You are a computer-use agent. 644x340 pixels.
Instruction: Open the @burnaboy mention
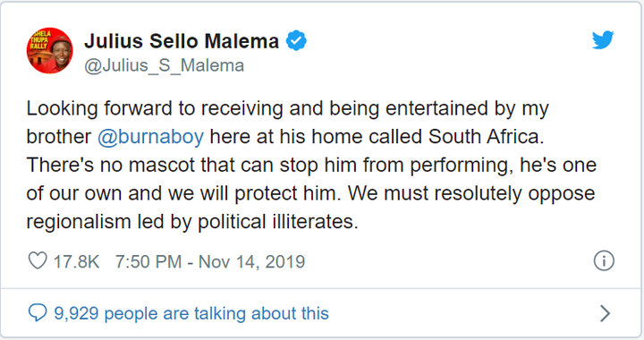(151, 136)
